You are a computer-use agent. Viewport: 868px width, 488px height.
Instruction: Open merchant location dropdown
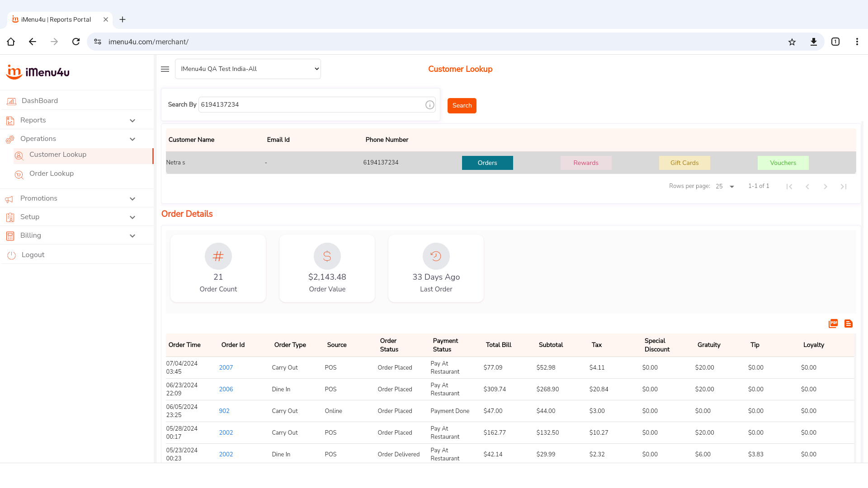click(x=248, y=69)
